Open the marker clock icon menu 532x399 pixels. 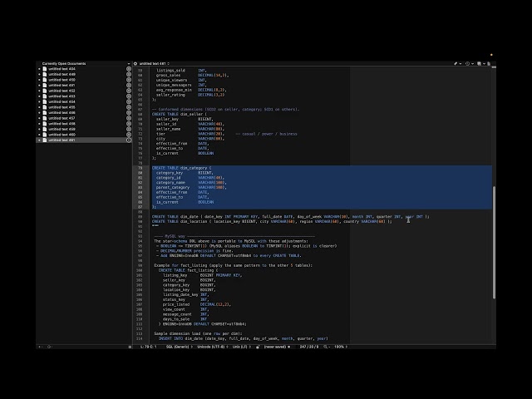(469, 63)
